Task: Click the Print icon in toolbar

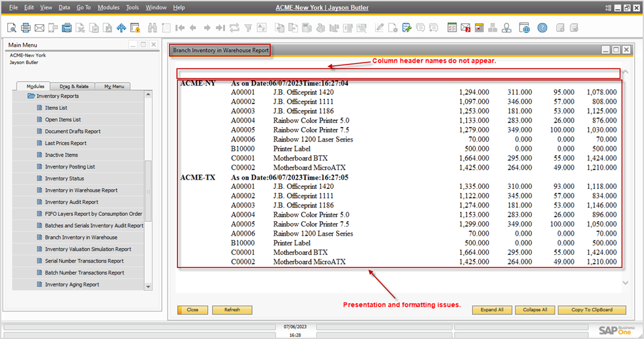Action: pos(26,28)
